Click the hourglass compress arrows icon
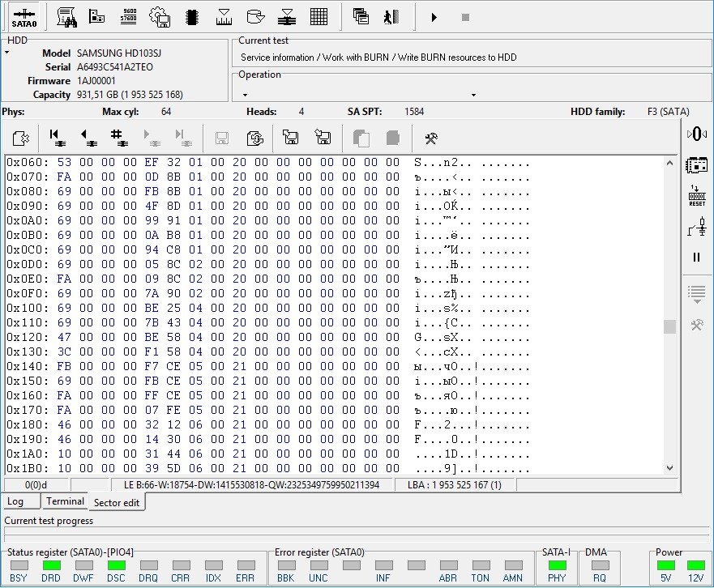The image size is (714, 588). coord(287,17)
